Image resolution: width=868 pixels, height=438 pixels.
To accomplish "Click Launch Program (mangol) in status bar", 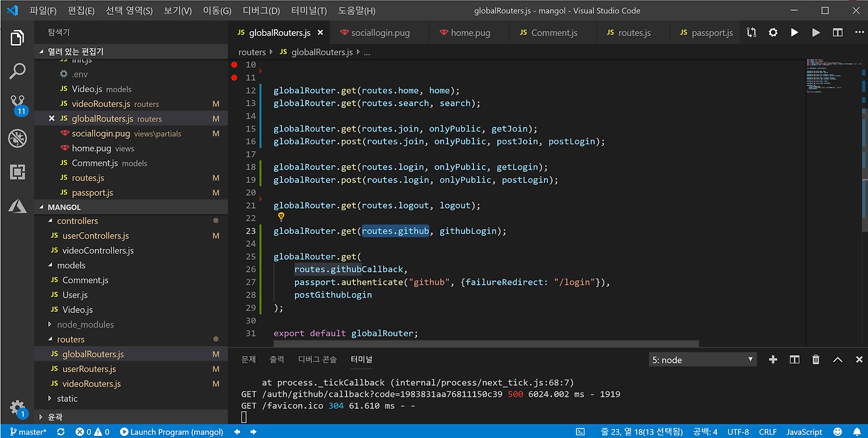I will [x=172, y=432].
